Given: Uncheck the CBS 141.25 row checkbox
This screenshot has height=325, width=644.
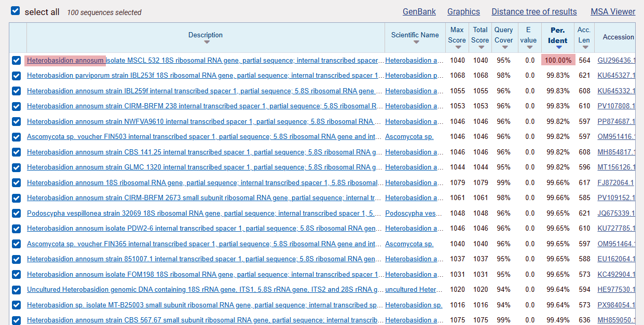Looking at the screenshot, I should pyautogui.click(x=17, y=152).
